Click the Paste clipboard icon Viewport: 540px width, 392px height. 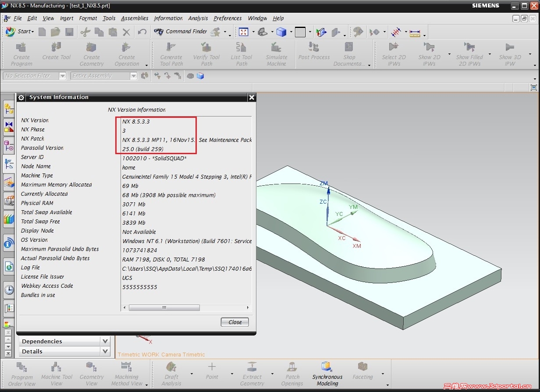tap(113, 32)
